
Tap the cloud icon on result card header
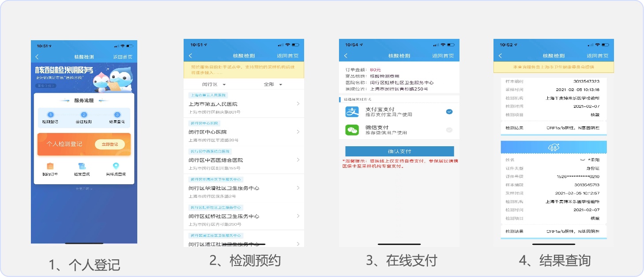click(x=554, y=147)
